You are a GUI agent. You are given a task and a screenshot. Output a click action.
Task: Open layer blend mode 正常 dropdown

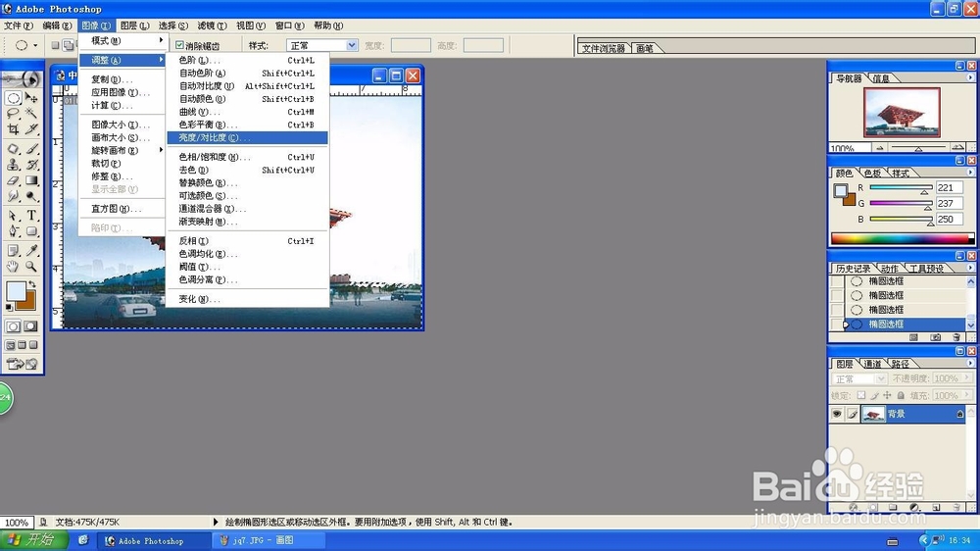pos(858,379)
